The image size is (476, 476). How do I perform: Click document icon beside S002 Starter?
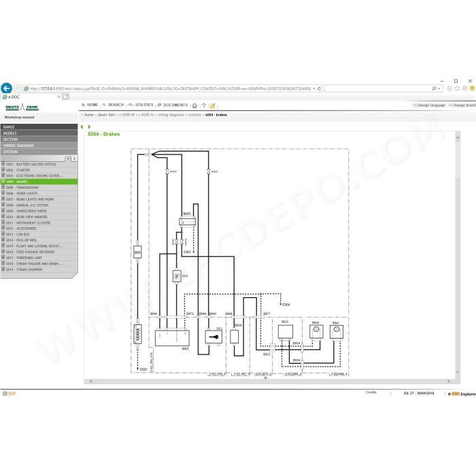[x=3, y=170]
